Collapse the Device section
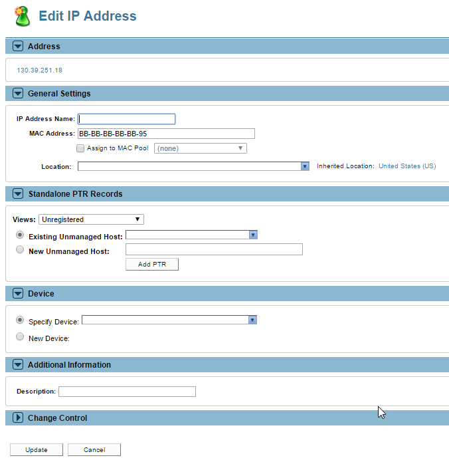The image size is (449, 476). click(18, 294)
